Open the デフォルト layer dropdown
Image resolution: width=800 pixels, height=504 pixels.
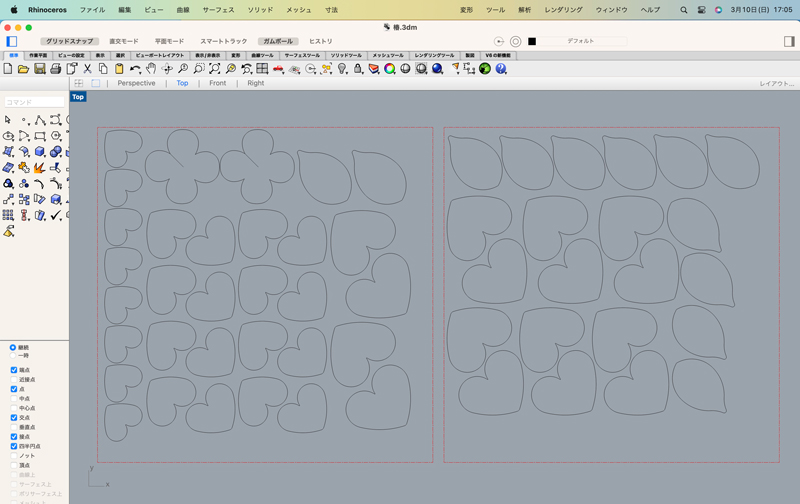click(581, 41)
